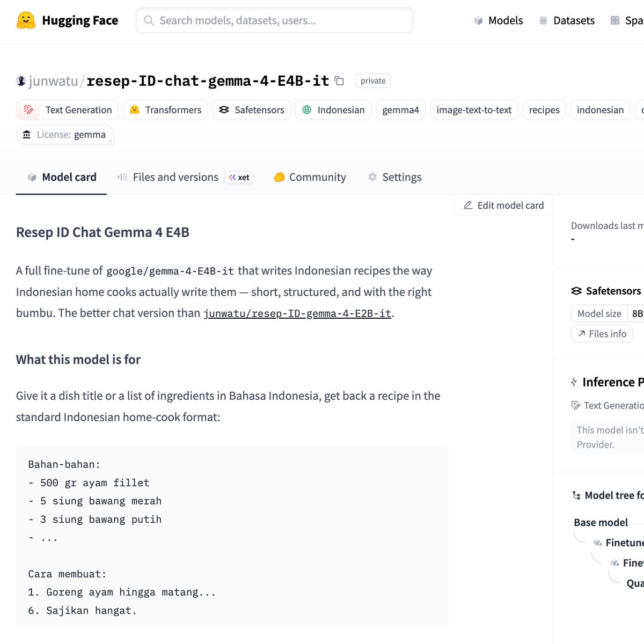Click the Community hands icon

click(x=279, y=177)
